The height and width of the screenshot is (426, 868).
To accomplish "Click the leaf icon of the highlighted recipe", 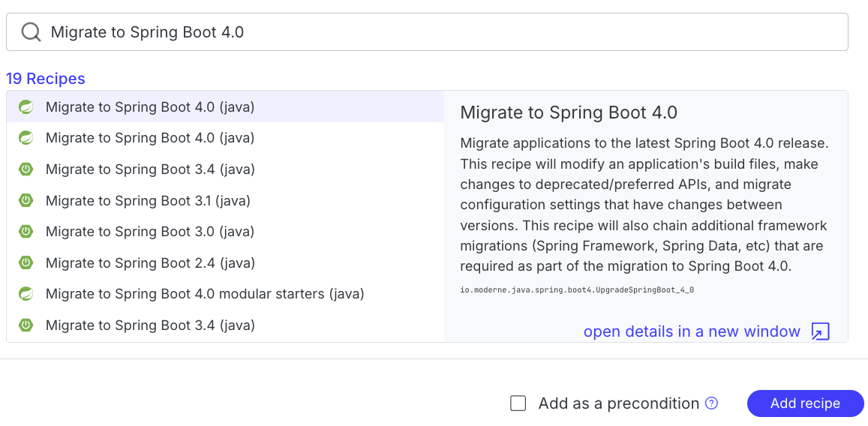I will pyautogui.click(x=26, y=107).
